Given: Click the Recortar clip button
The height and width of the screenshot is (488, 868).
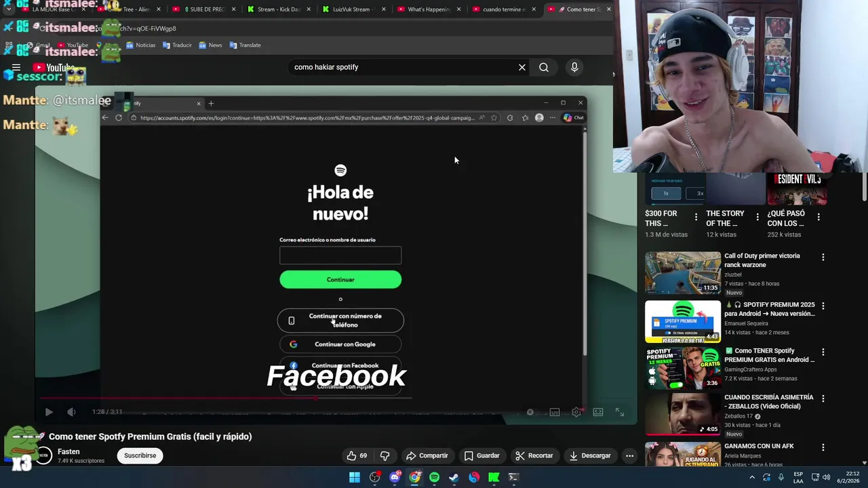Looking at the screenshot, I should click(534, 455).
